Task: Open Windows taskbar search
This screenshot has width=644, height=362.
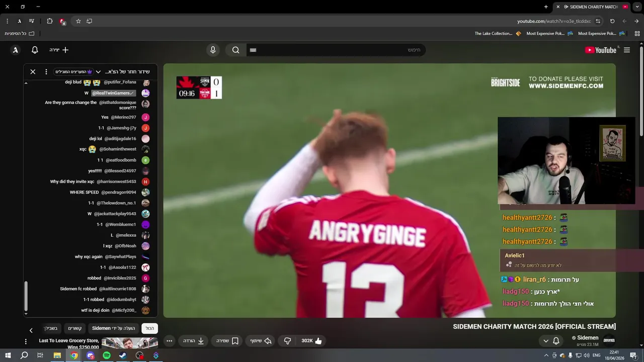Action: [24, 355]
